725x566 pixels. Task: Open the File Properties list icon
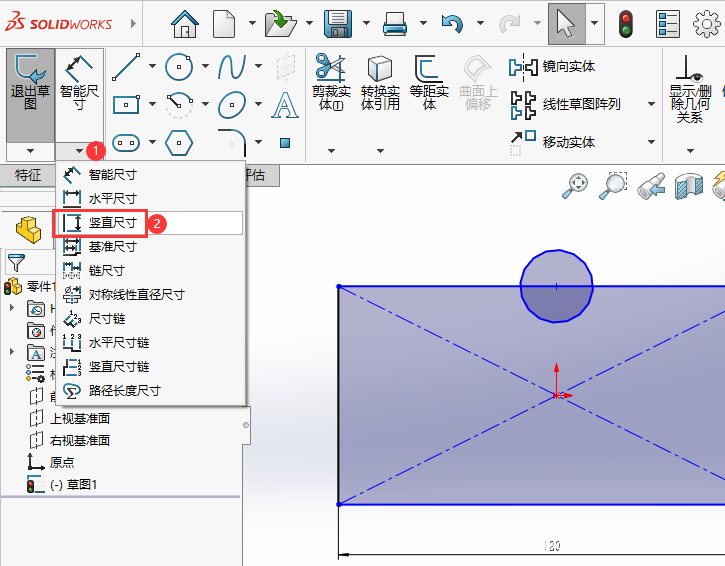point(667,24)
